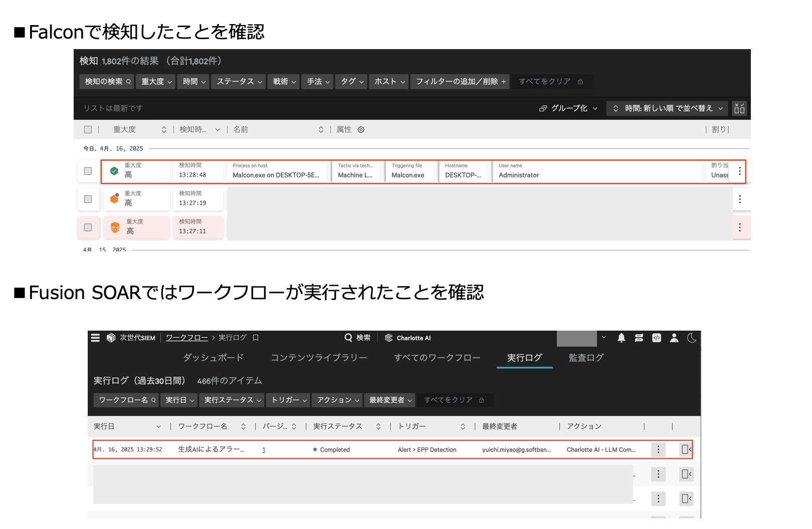Open side panel for Completed workflow row

[x=686, y=449]
